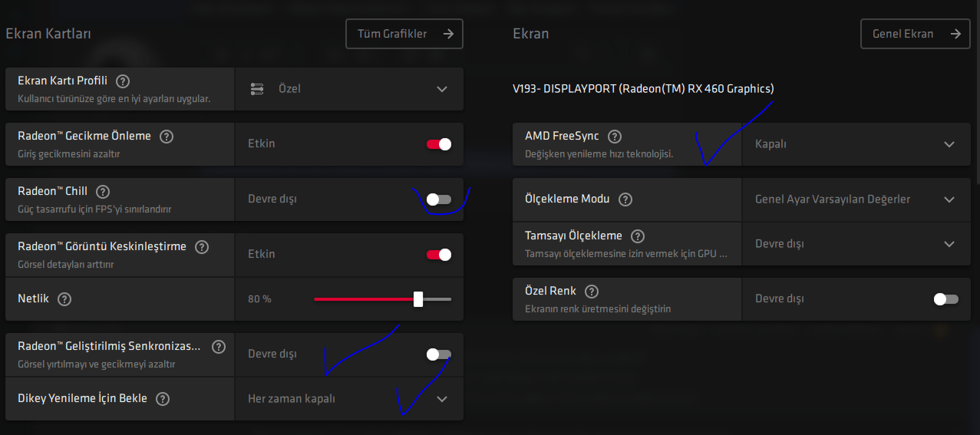Show help tooltip for Radeon Gecikme Önleme
This screenshot has height=435, width=980.
coord(167,136)
